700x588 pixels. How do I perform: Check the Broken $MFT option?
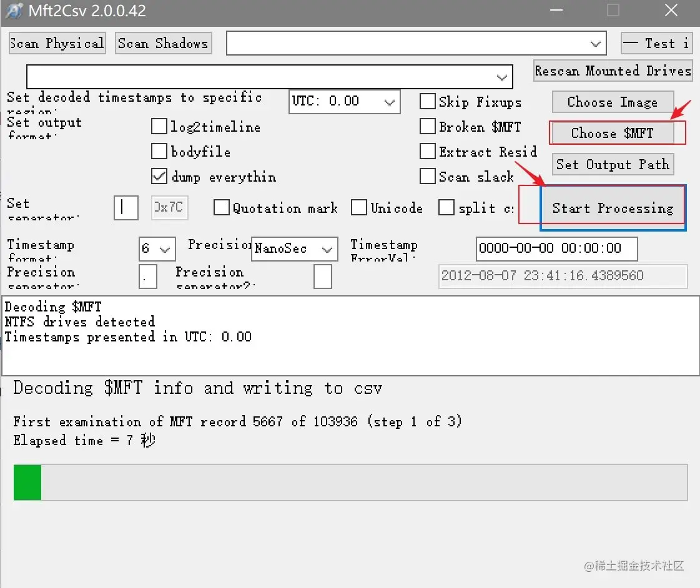pyautogui.click(x=428, y=126)
